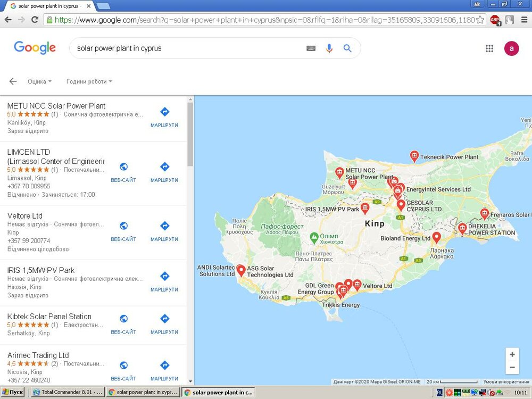
Task: Click the Google logo
Action: coord(35,48)
